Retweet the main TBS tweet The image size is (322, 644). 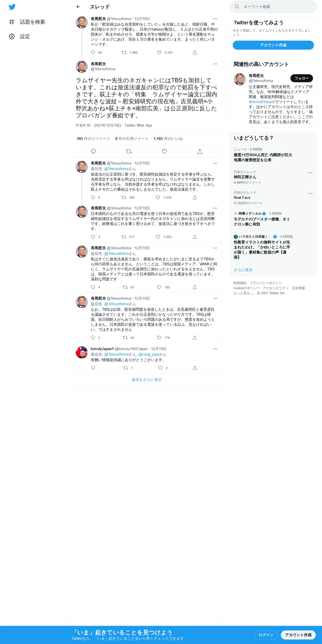pos(129,151)
